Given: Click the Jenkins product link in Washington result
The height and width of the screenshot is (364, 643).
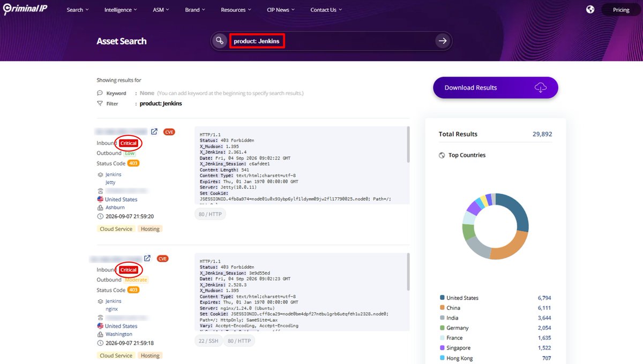Looking at the screenshot, I should point(113,301).
